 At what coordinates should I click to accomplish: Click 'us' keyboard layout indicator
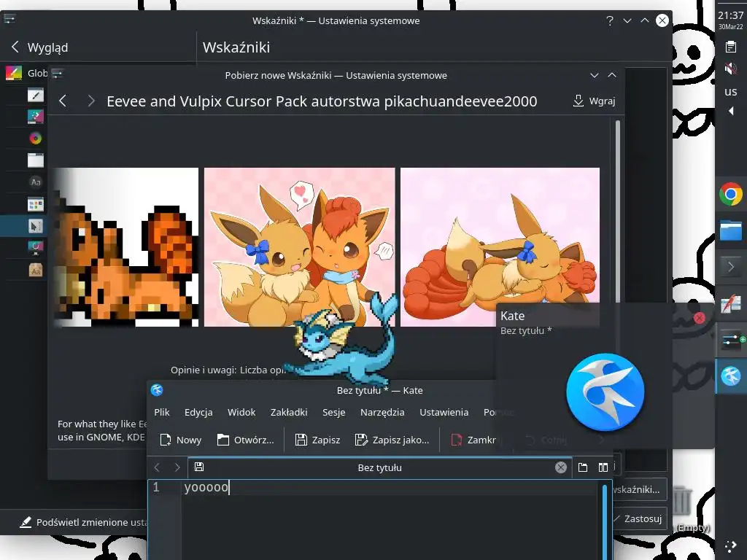tap(731, 91)
